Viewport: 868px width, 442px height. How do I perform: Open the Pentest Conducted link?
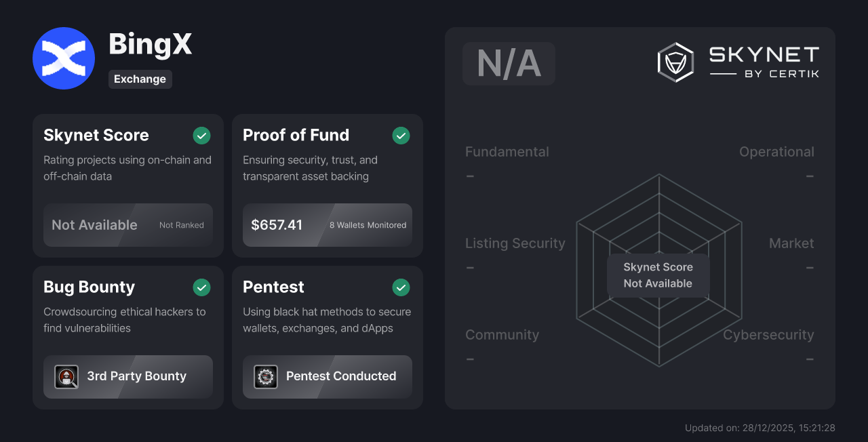tap(328, 377)
